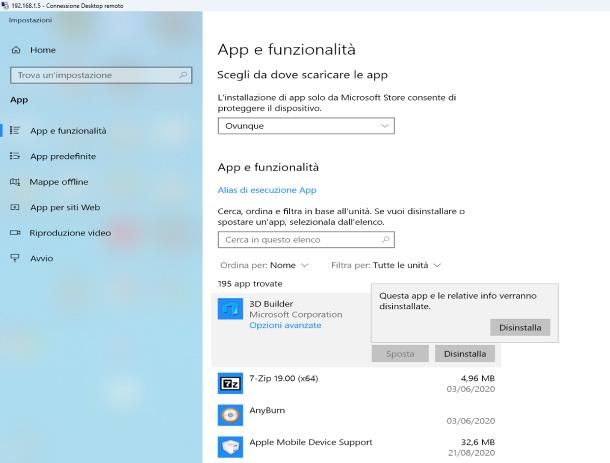Click the App e funzionalità sidebar icon
The width and height of the screenshot is (610, 463).
coord(15,130)
